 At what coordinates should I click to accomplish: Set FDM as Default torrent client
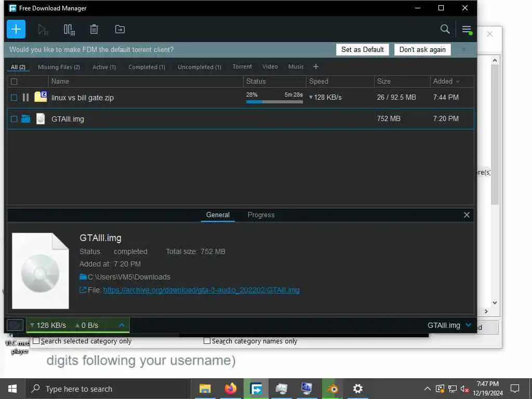(362, 49)
